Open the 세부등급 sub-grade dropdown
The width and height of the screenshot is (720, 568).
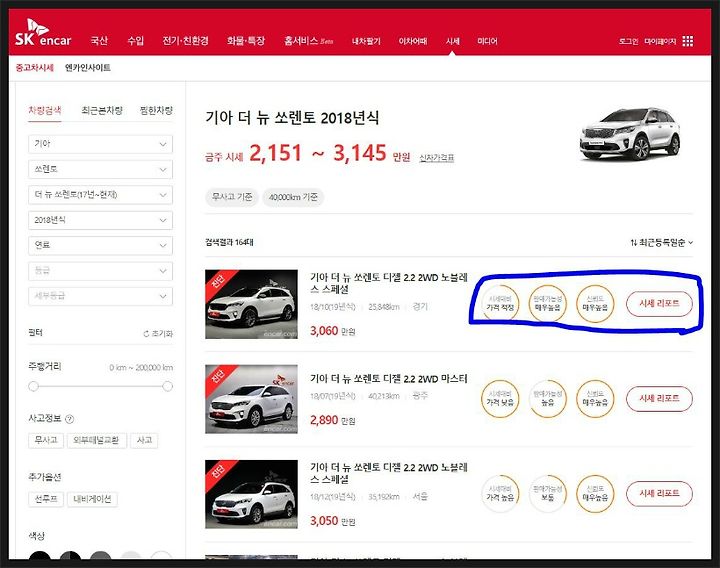tap(101, 296)
